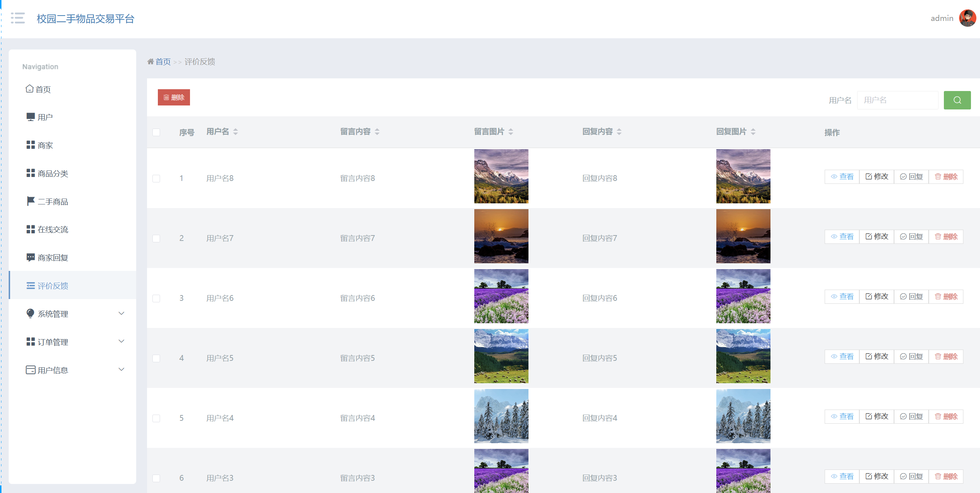Sort by 留言内容 column arrows
The image size is (980, 493).
pos(377,131)
